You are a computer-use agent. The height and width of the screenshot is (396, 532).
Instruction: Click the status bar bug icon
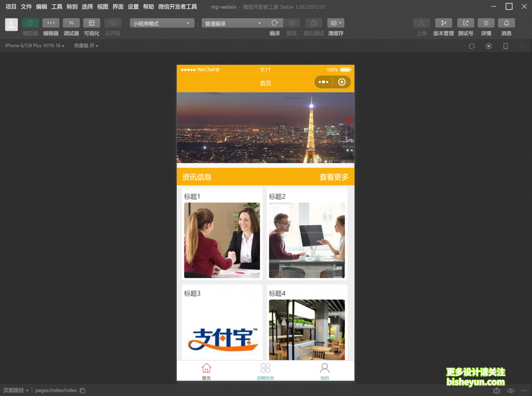tap(496, 391)
